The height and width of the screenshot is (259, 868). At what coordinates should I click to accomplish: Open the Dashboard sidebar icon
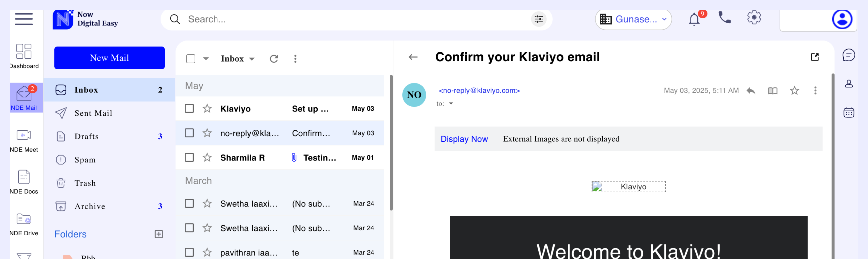coord(24,56)
